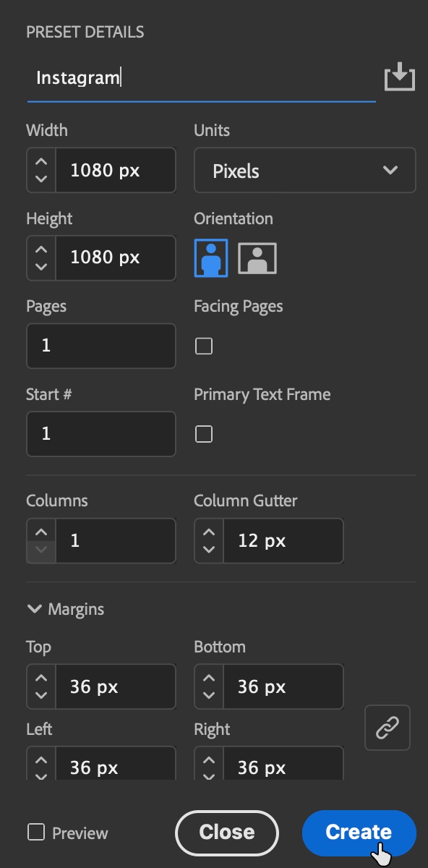Check the Preview checkbox
The image size is (428, 868).
point(35,832)
